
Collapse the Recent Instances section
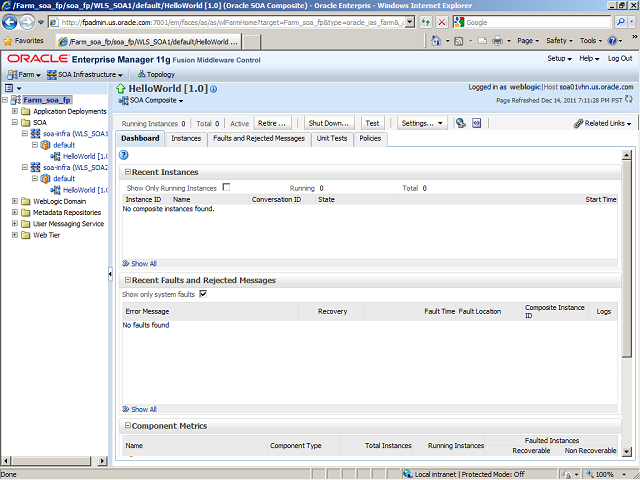pyautogui.click(x=126, y=172)
